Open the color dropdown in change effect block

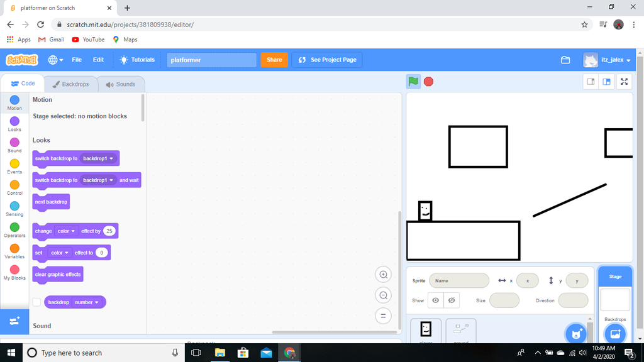point(65,231)
